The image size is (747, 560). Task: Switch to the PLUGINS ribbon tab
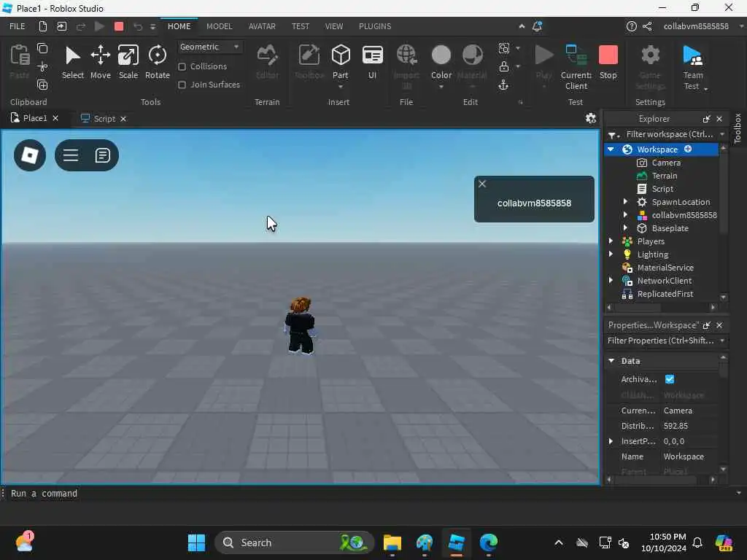[x=375, y=26]
